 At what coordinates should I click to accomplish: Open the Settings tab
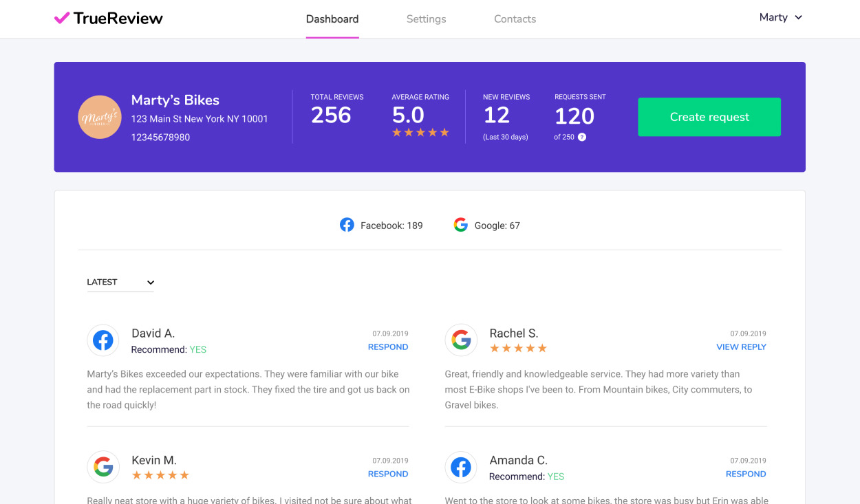point(426,19)
